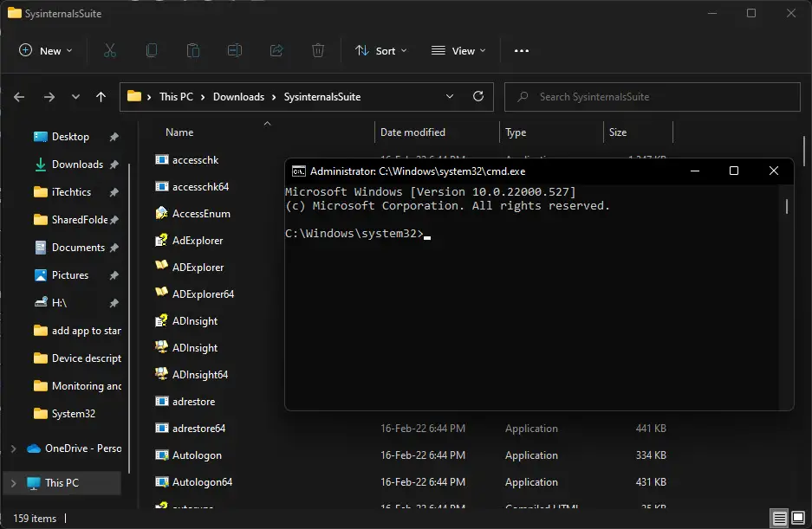812x529 pixels.
Task: Open Documents in sidebar
Action: pyautogui.click(x=78, y=248)
